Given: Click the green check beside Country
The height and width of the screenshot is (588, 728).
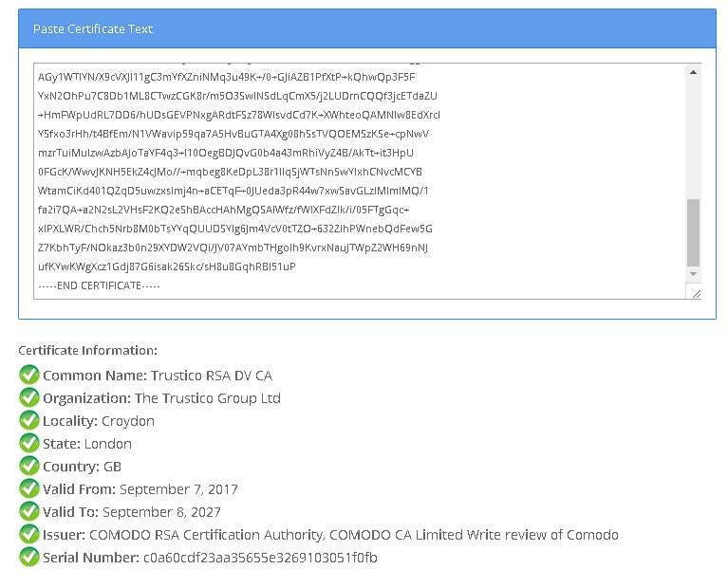Looking at the screenshot, I should click(28, 467).
